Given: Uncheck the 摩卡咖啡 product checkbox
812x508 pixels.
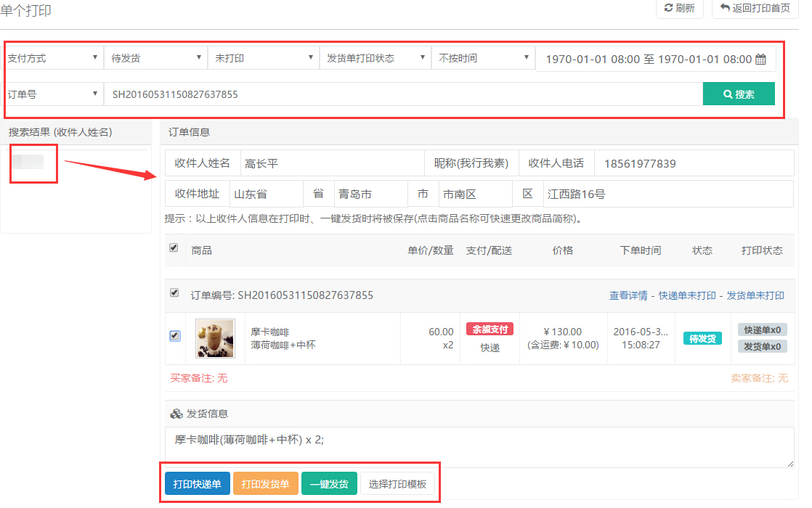Looking at the screenshot, I should tap(174, 336).
